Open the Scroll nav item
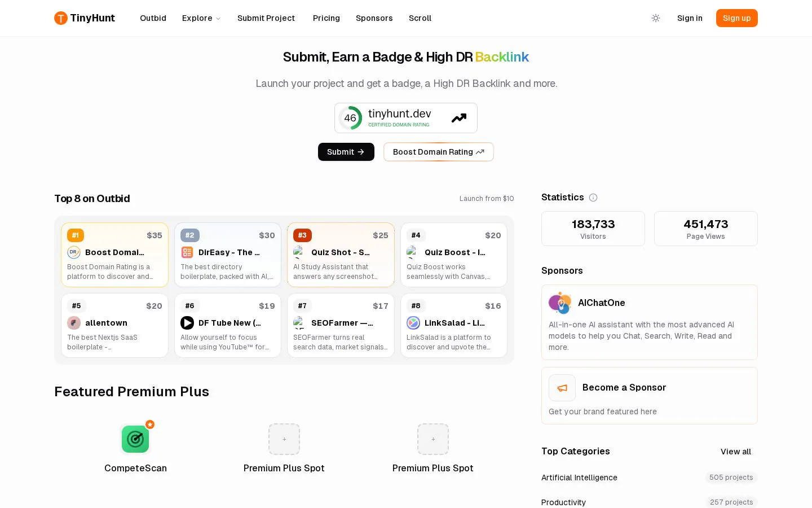This screenshot has height=508, width=812. click(420, 18)
